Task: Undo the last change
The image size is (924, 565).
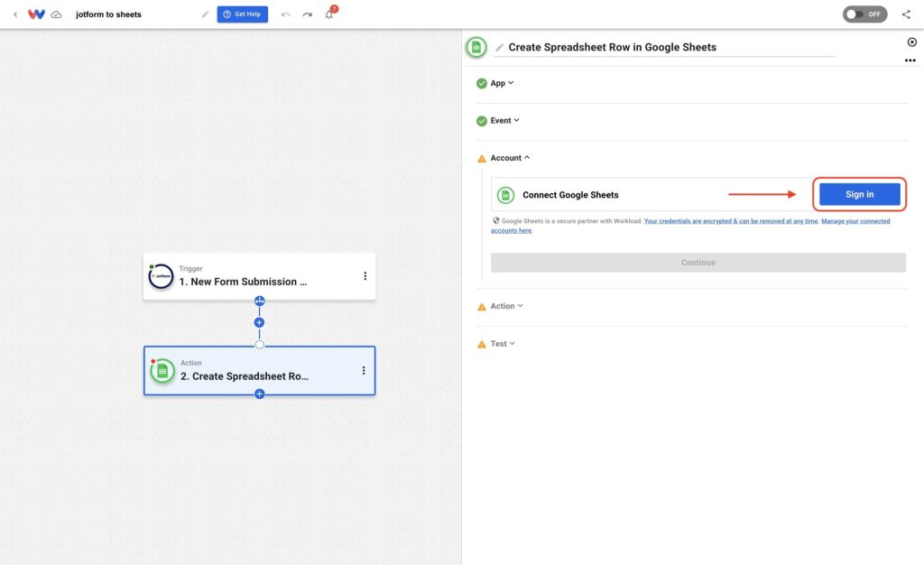Action: [286, 14]
